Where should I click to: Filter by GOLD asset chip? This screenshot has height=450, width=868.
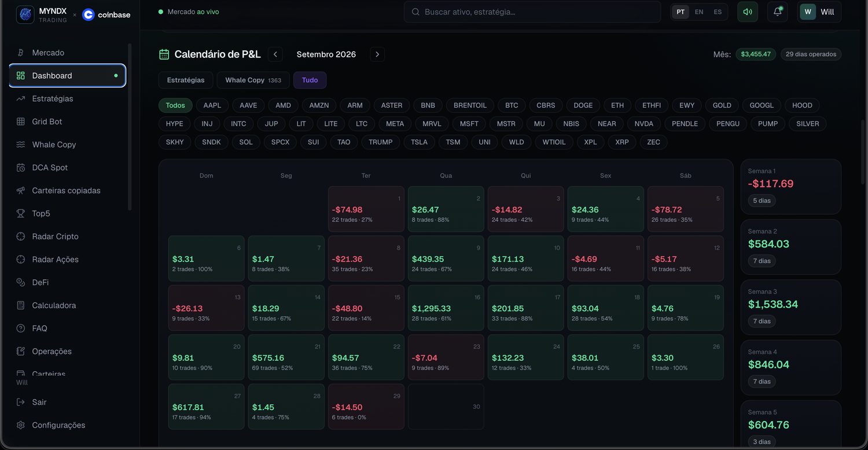722,105
